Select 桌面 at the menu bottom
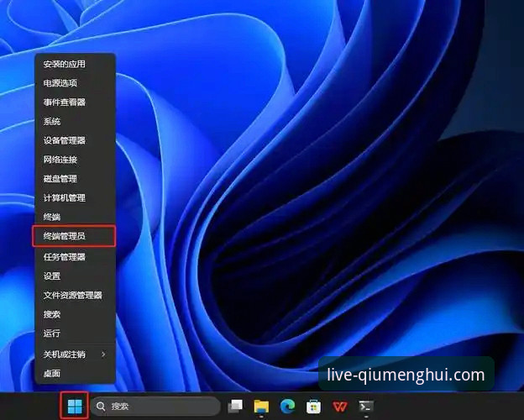524x420 pixels. [76, 373]
